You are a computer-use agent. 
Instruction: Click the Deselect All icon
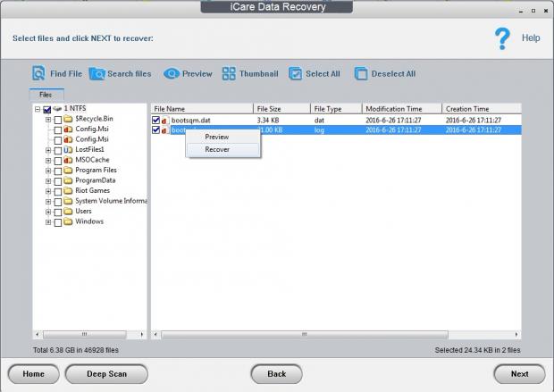pyautogui.click(x=361, y=74)
